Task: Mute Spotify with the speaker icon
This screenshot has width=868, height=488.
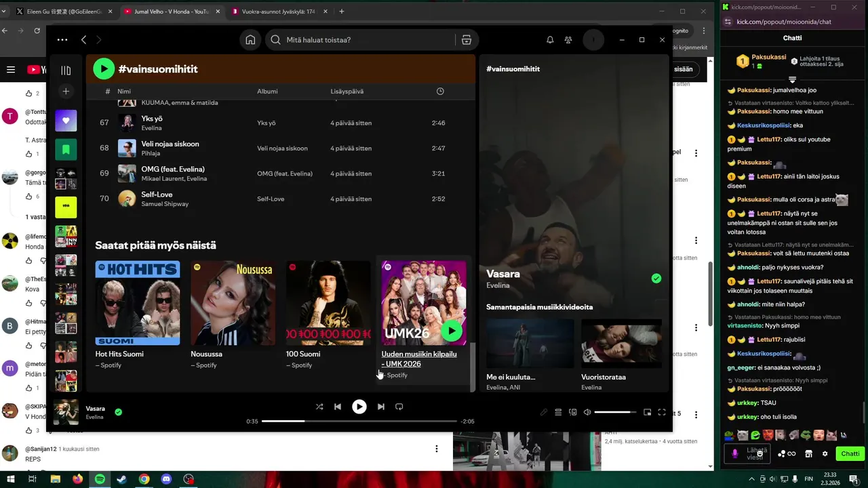Action: [x=587, y=412]
